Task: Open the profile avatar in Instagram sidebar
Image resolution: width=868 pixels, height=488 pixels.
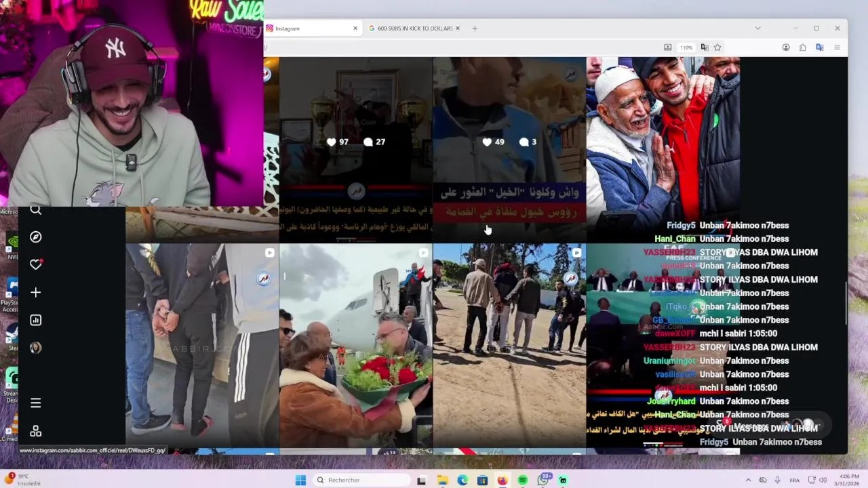Action: pos(36,348)
